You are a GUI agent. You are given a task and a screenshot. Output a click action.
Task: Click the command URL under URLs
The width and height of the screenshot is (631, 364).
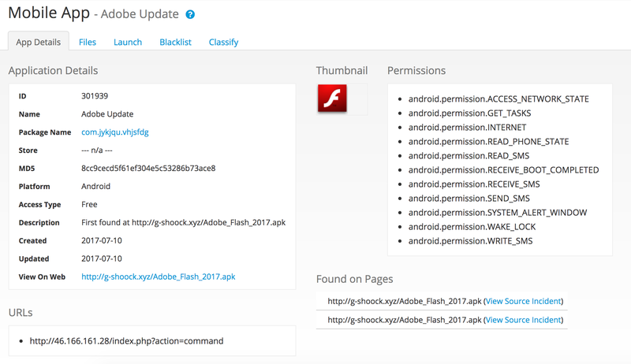coord(126,340)
